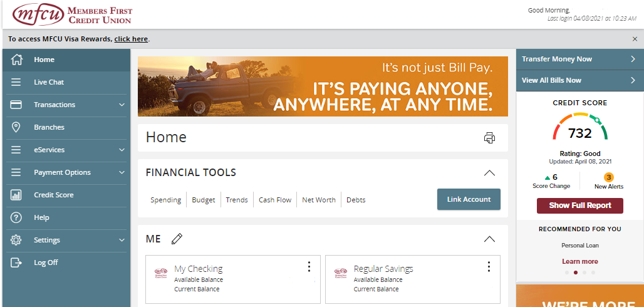Expand the Transactions menu chevron
644x307 pixels.
[x=122, y=105]
